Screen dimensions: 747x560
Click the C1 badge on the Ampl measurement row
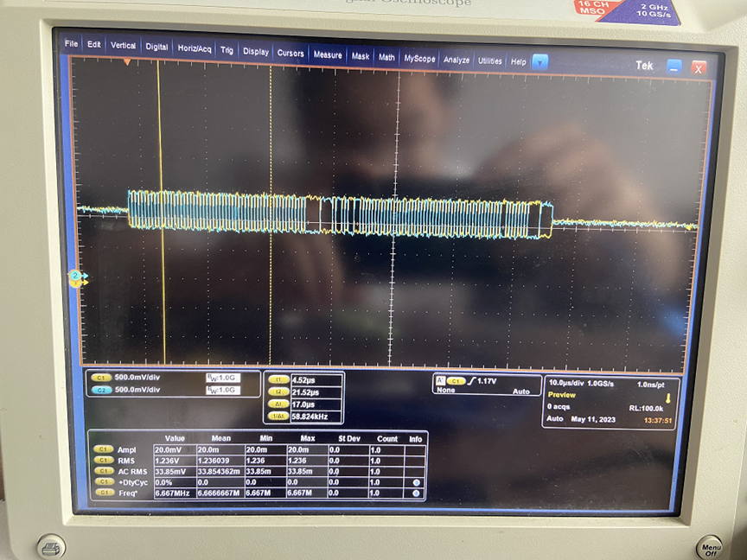point(103,449)
